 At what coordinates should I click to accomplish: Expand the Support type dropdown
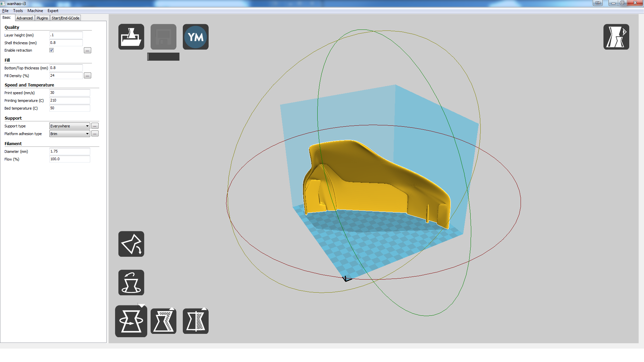pos(69,126)
